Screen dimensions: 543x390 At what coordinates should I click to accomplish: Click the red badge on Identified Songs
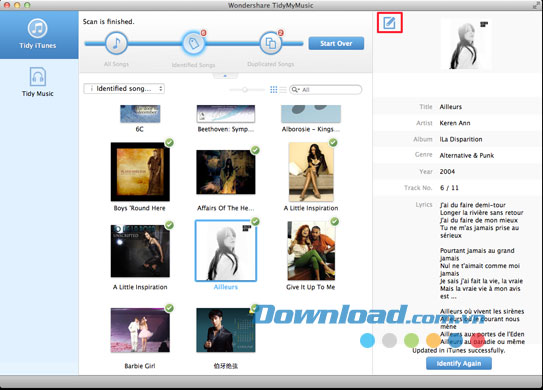click(x=204, y=33)
